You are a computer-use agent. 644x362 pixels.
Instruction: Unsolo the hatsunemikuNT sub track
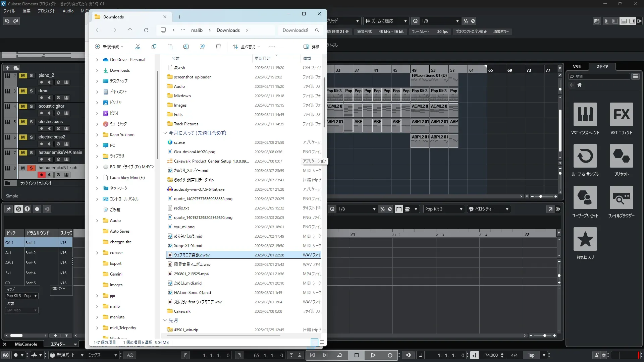tap(31, 168)
